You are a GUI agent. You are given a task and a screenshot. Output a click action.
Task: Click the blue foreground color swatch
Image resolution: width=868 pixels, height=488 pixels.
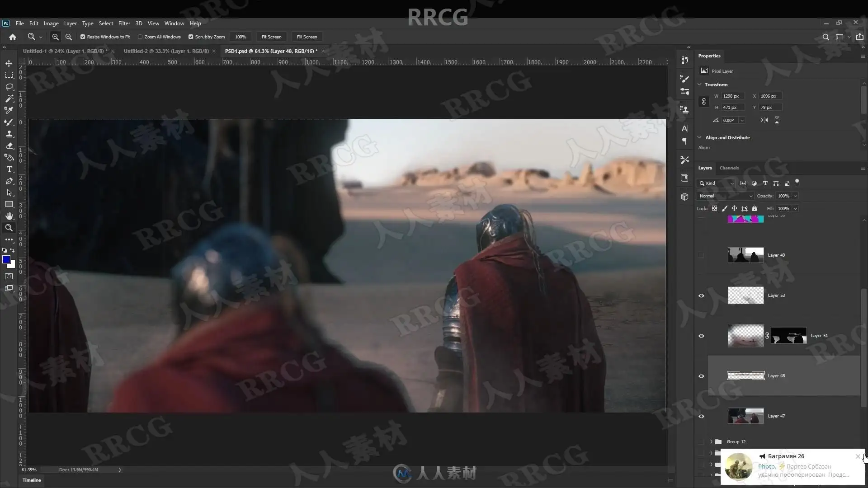point(6,259)
